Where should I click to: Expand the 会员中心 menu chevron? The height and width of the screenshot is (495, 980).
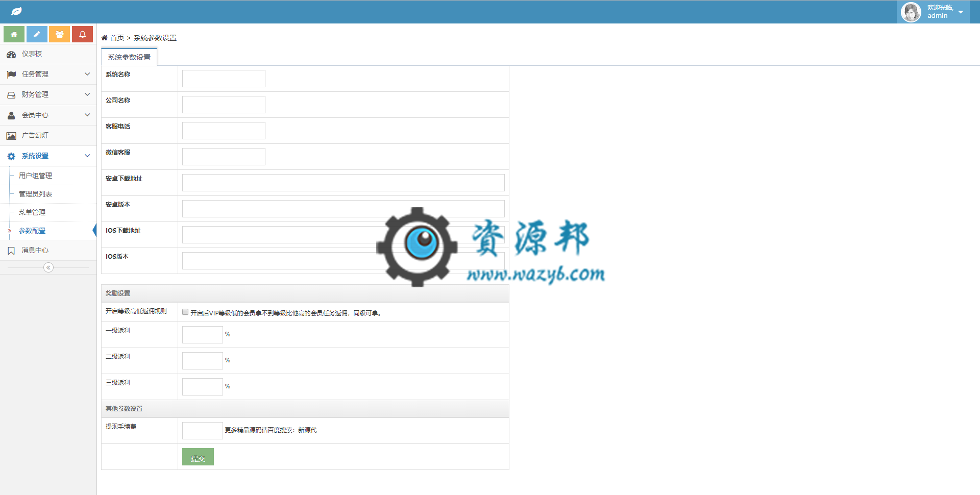pyautogui.click(x=87, y=115)
